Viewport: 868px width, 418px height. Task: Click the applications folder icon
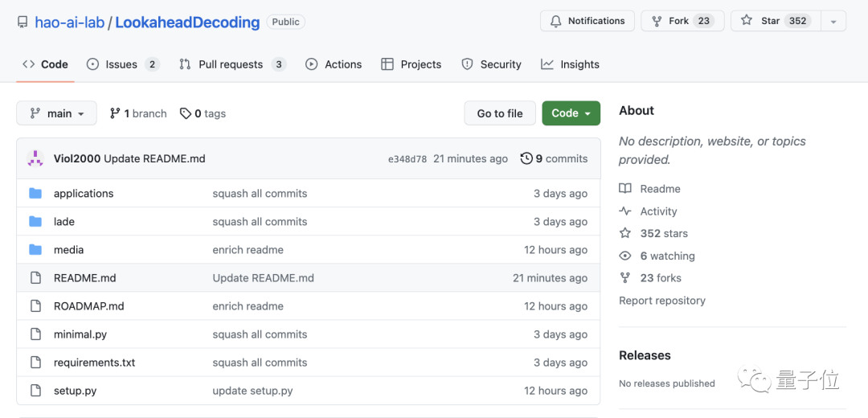click(35, 194)
